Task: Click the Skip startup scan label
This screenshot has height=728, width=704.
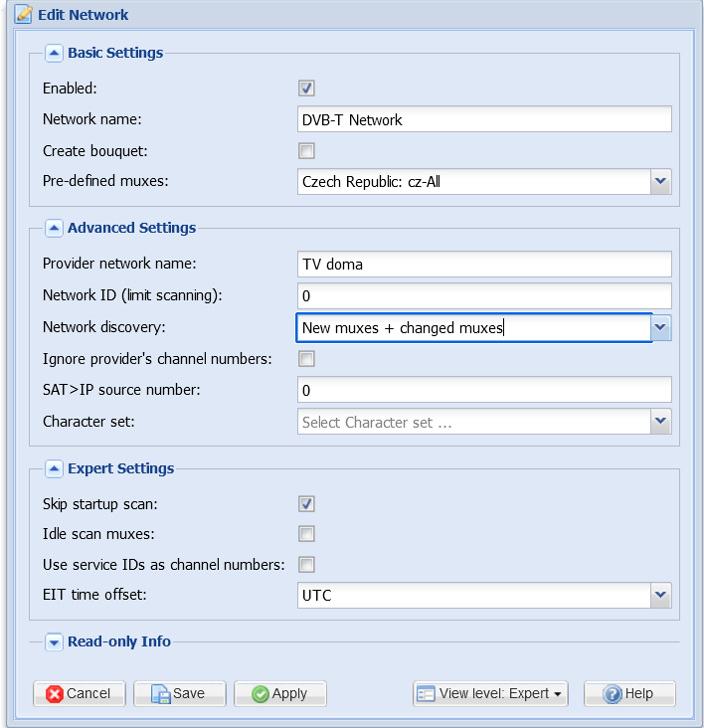Action: point(100,504)
